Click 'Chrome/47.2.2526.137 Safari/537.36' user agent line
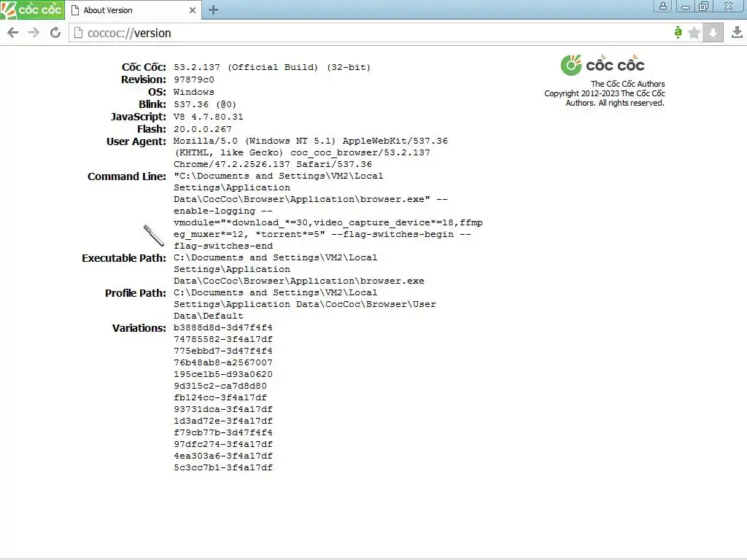This screenshot has width=747, height=560. tap(273, 164)
